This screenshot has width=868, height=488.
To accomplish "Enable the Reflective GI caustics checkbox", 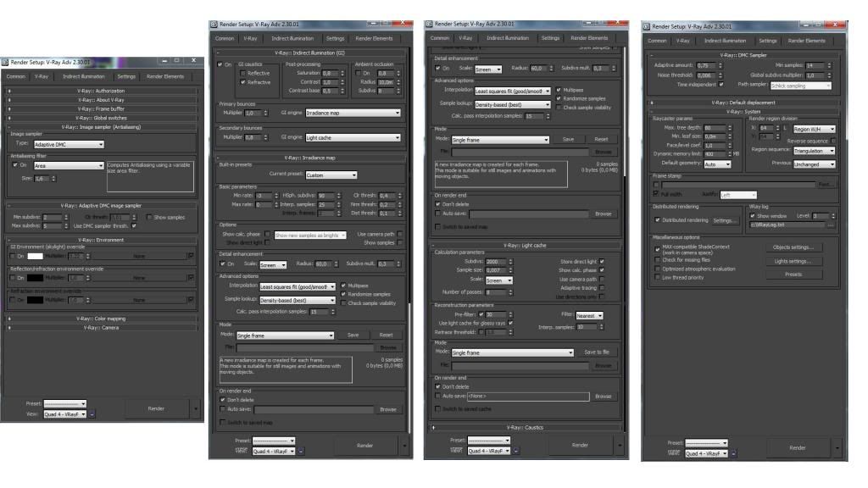I will pos(242,73).
